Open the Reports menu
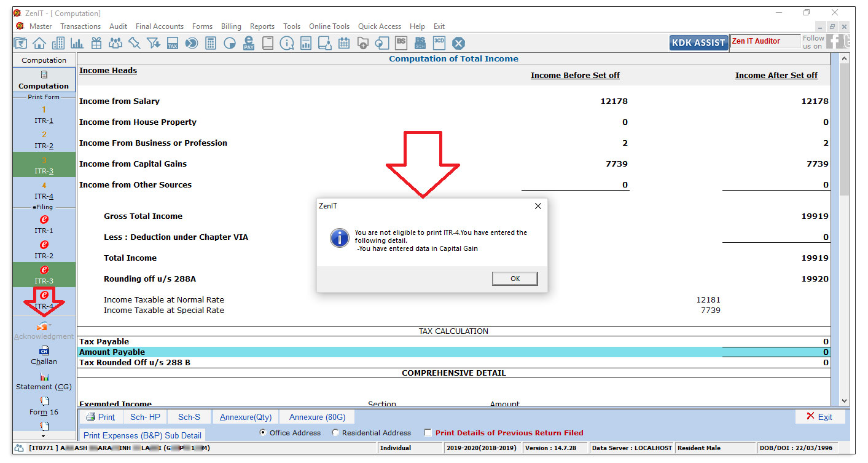Screen dimensions: 868x463 (x=262, y=26)
